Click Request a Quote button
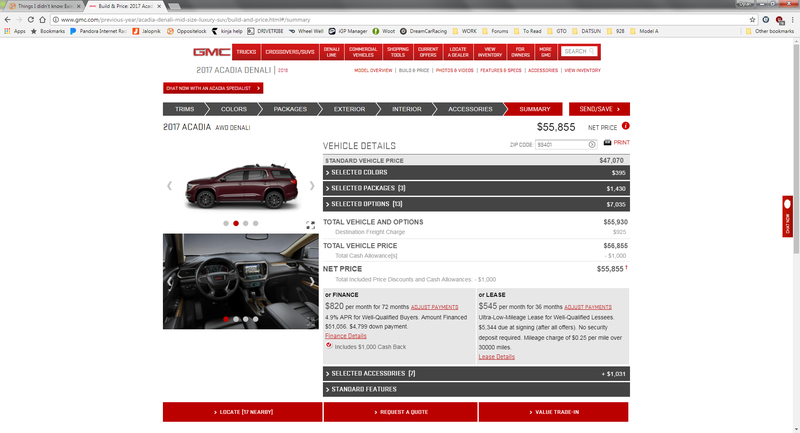 [401, 412]
